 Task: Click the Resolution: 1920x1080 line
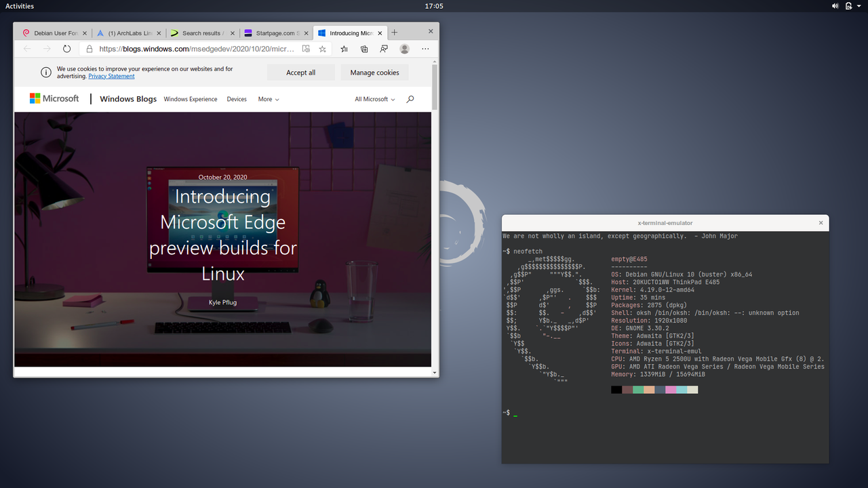click(649, 321)
